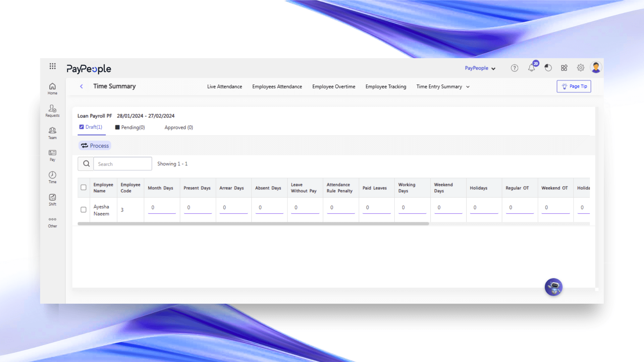Expand the PayPeople company dropdown
Screen dimensions: 644x362
pos(480,68)
